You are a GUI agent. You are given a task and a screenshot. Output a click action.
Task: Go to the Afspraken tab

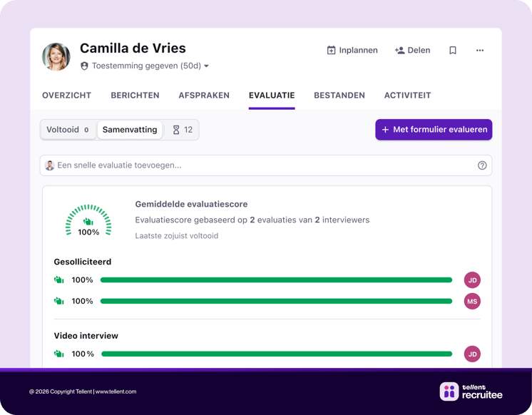204,96
